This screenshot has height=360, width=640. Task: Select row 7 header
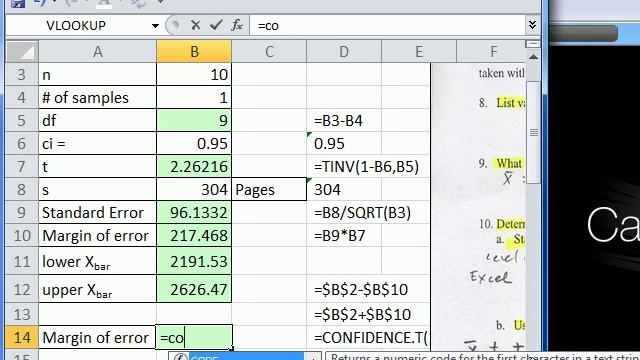click(x=22, y=166)
